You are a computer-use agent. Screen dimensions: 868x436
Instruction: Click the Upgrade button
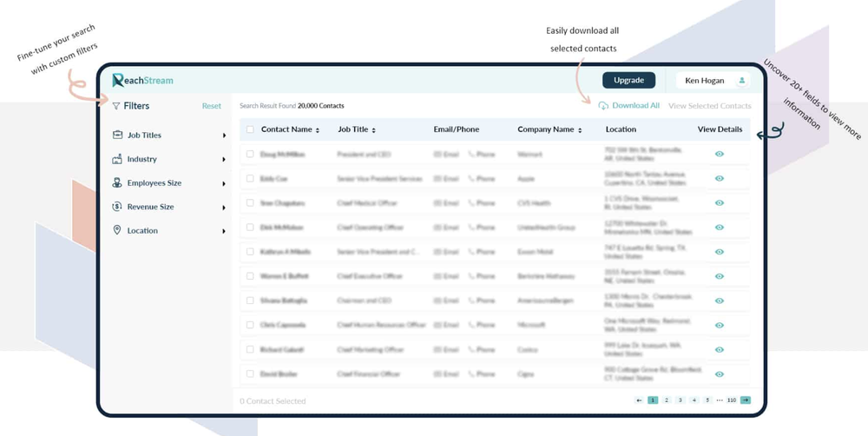click(628, 80)
